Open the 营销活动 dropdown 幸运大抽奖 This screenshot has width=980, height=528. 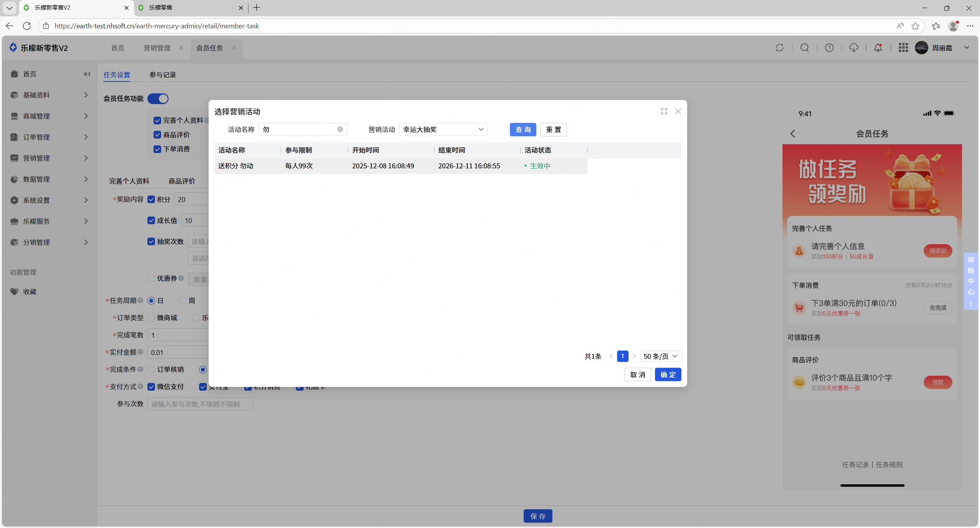(x=443, y=129)
